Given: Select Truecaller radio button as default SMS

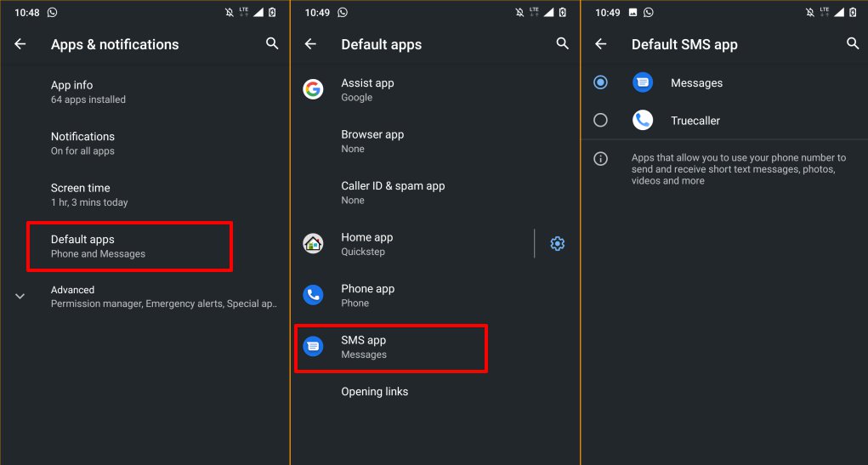Looking at the screenshot, I should pos(601,121).
